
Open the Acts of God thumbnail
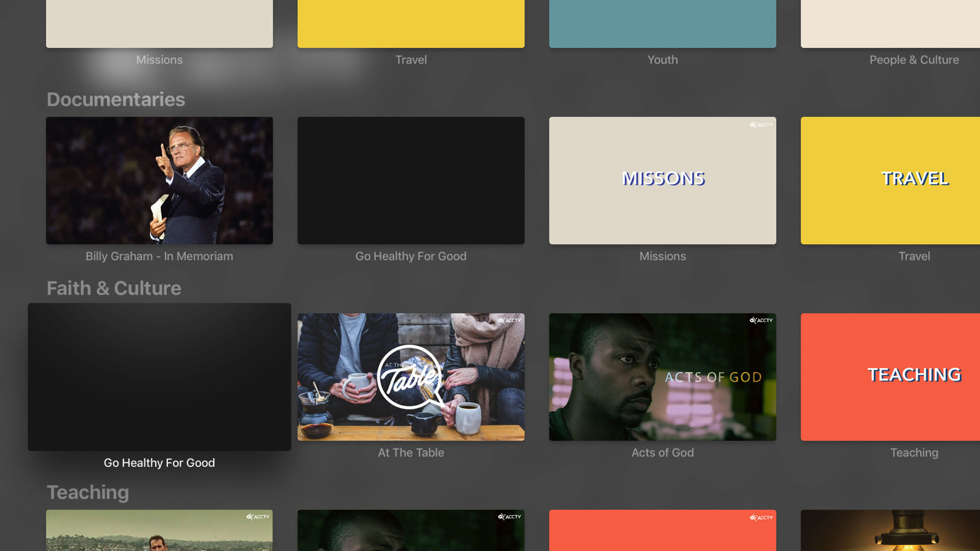tap(663, 377)
